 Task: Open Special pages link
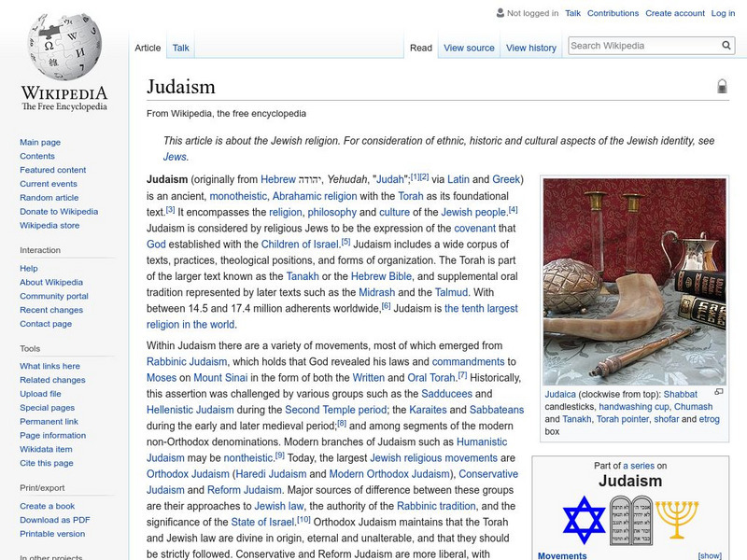pyautogui.click(x=48, y=408)
